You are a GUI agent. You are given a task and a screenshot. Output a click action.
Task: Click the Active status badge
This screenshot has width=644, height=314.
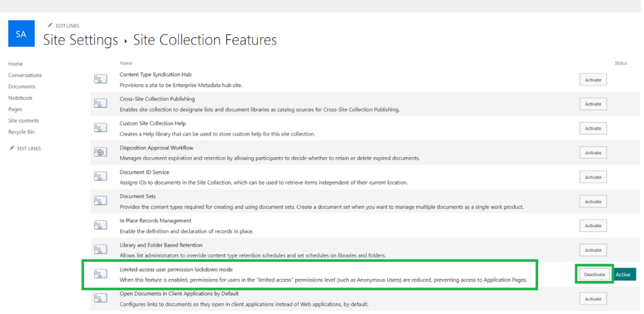623,275
